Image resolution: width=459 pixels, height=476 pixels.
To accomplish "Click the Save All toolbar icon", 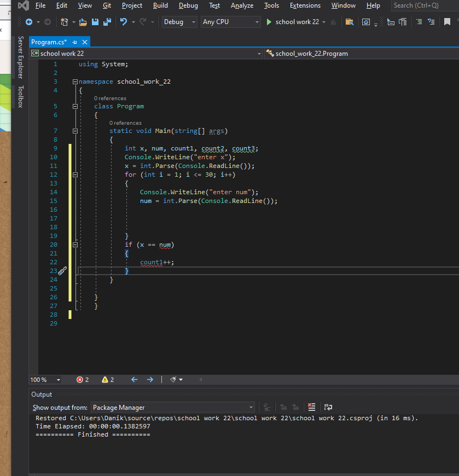I will pyautogui.click(x=106, y=22).
